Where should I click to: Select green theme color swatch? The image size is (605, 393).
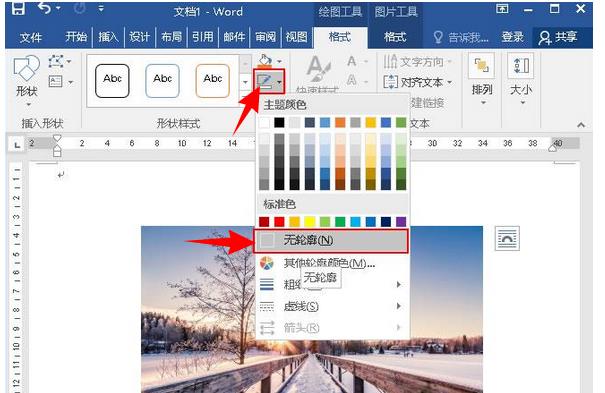coord(401,123)
